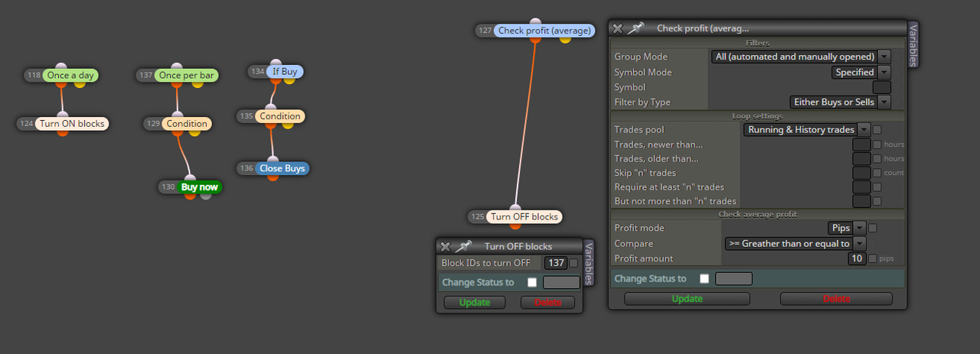
Task: Toggle hours checkbox for Trades, older than
Action: pyautogui.click(x=877, y=158)
